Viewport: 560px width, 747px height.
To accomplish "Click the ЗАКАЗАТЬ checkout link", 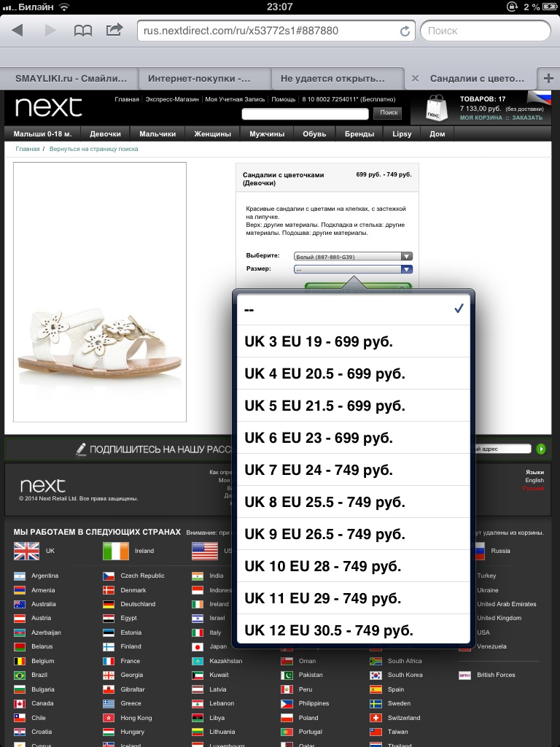I will (527, 117).
